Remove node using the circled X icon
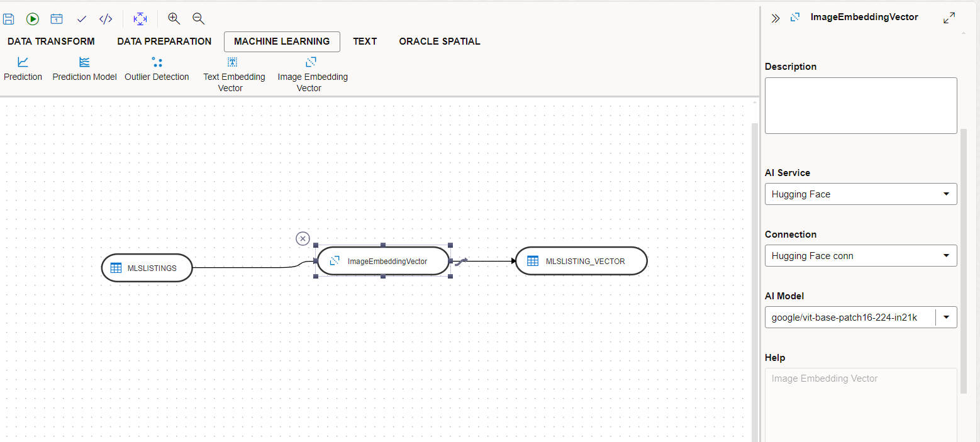This screenshot has height=442, width=980. click(303, 238)
